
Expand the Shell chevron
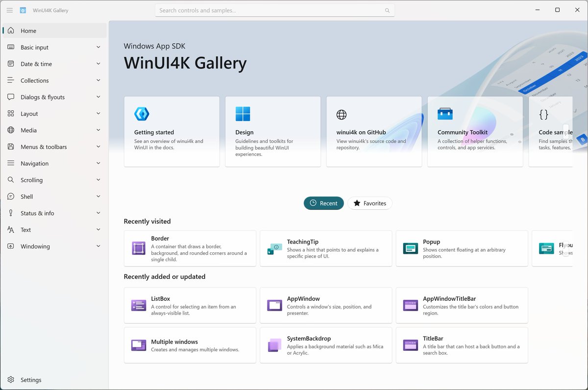point(98,196)
